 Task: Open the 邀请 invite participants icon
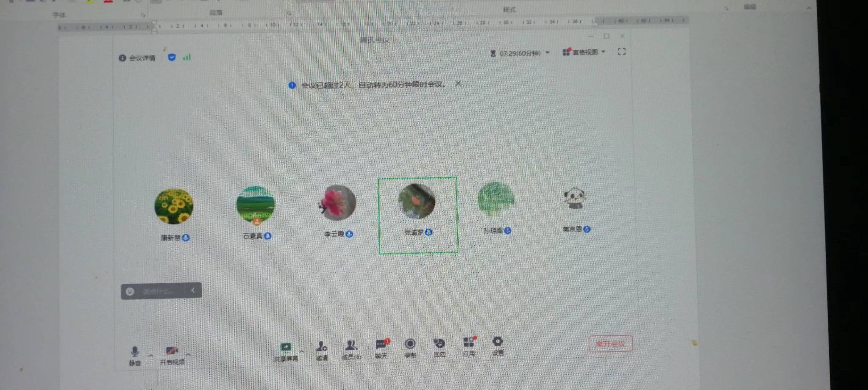coord(322,348)
